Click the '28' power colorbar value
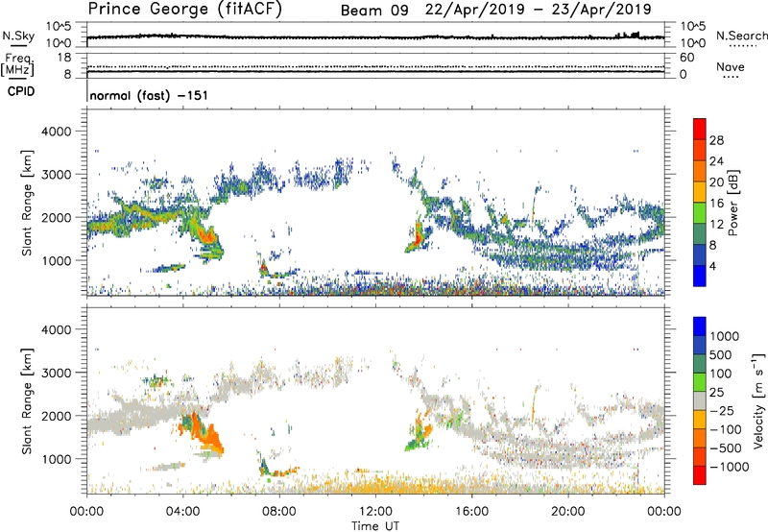 coord(716,140)
